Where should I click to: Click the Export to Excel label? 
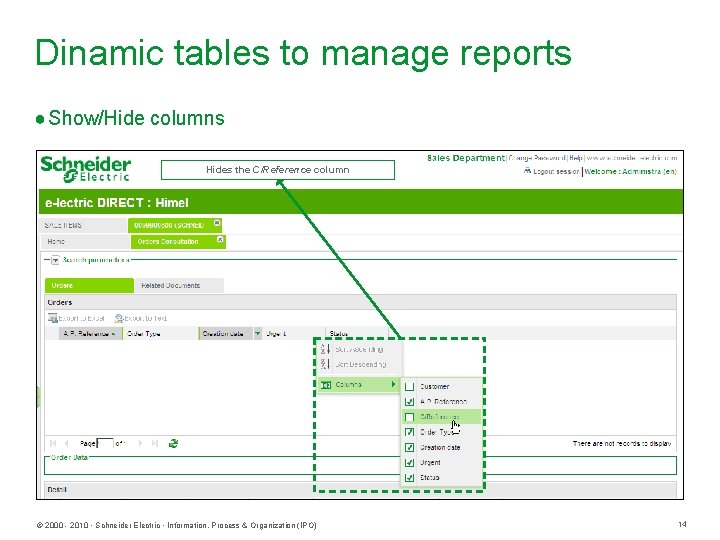[x=82, y=318]
